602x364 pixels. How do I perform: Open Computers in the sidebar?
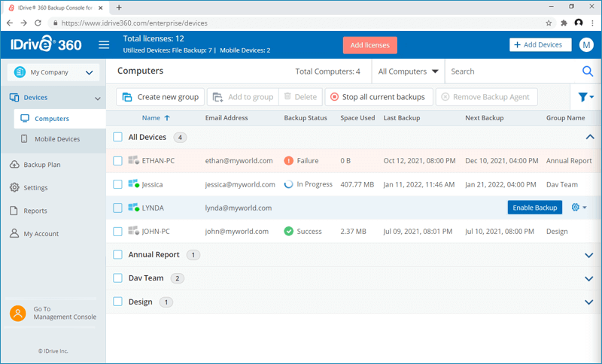click(60, 119)
